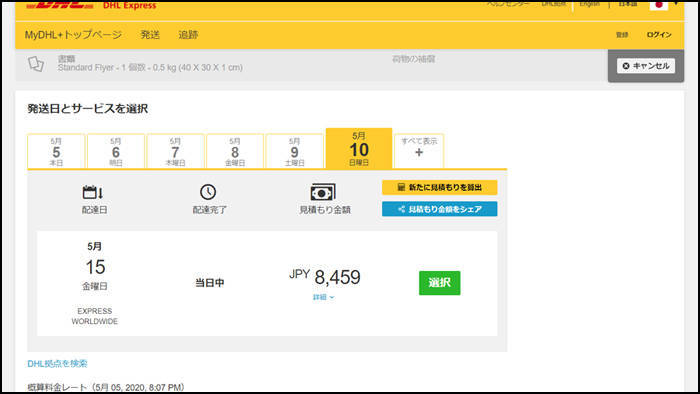The image size is (700, 394).
Task: Click the DHL Express logo
Action: 92,5
